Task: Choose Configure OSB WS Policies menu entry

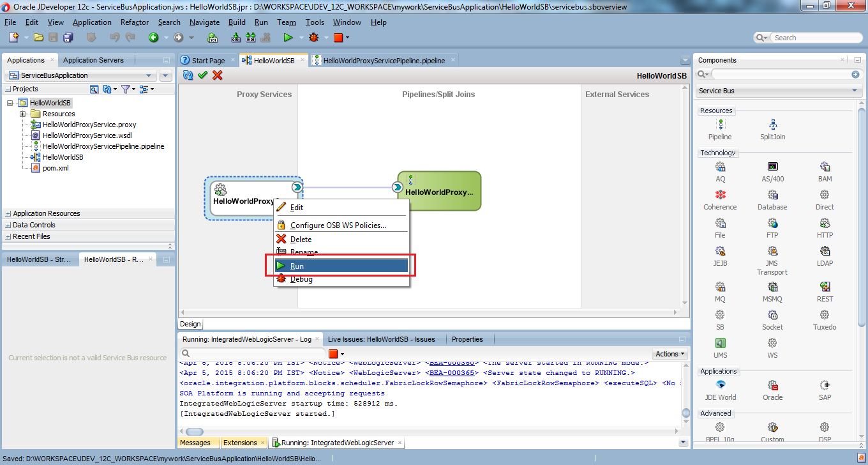Action: click(x=341, y=225)
